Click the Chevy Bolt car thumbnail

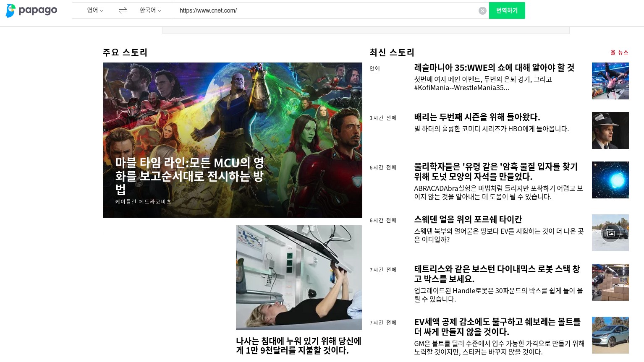[x=610, y=335]
